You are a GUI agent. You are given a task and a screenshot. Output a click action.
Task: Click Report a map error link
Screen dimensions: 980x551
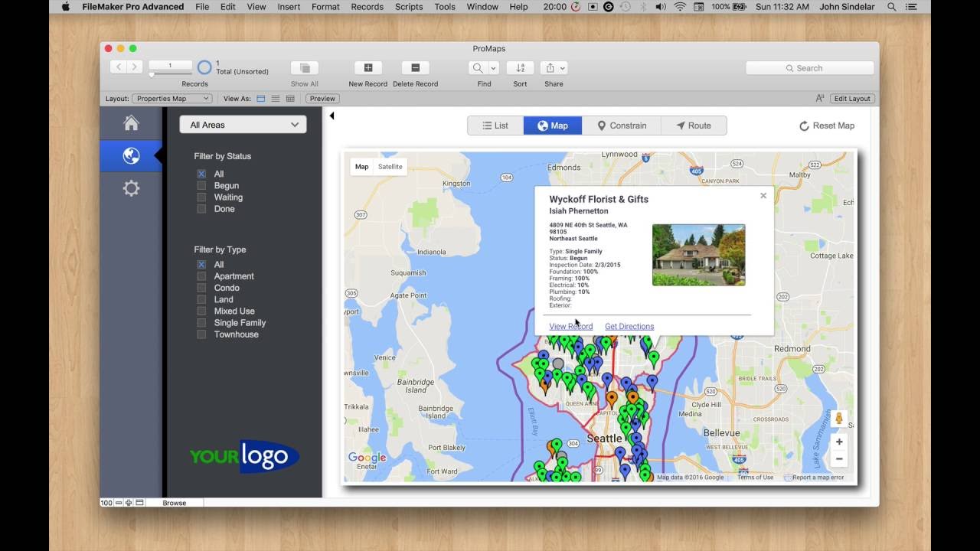818,478
